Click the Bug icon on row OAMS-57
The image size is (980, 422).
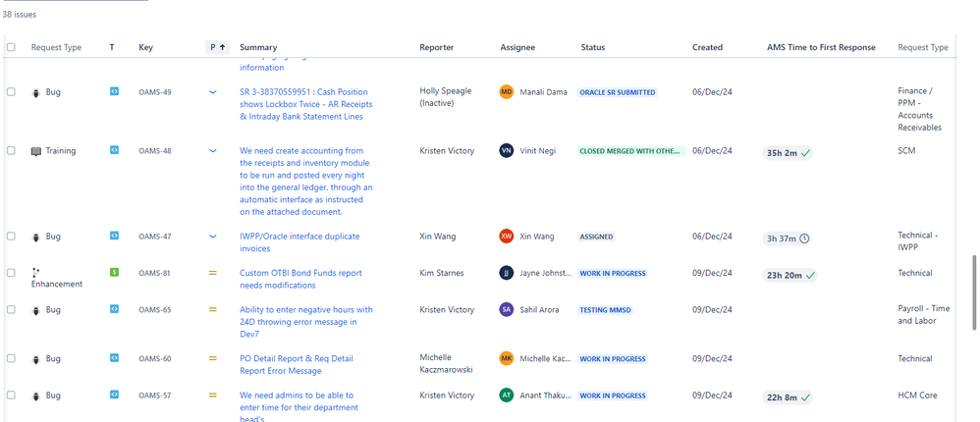click(x=36, y=396)
